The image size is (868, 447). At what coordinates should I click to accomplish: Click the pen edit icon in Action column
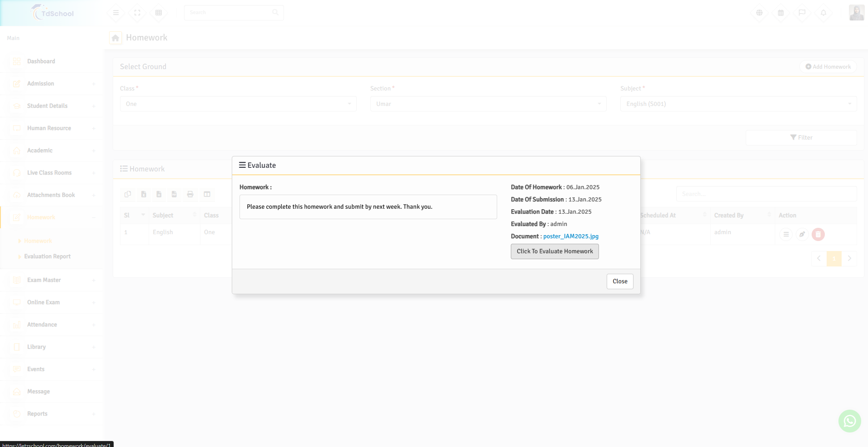coord(802,234)
